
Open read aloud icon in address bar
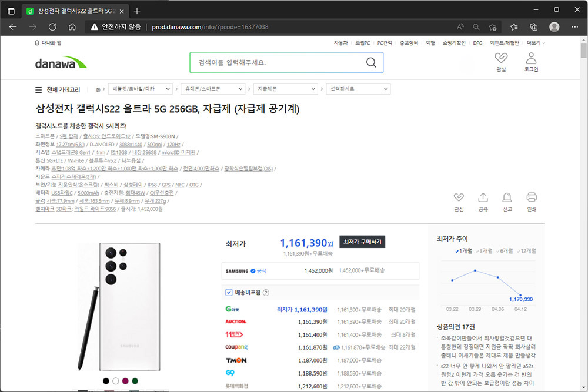460,27
